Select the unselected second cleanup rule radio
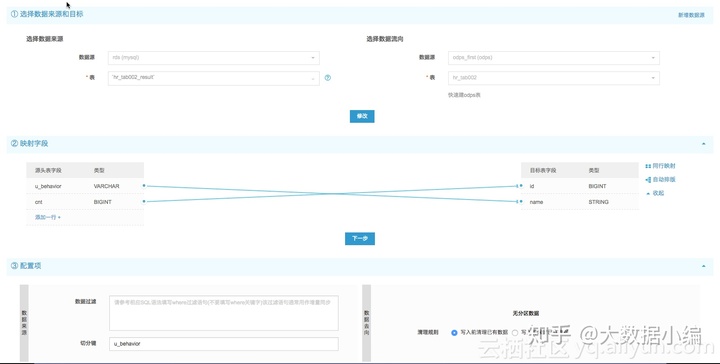 pos(515,332)
